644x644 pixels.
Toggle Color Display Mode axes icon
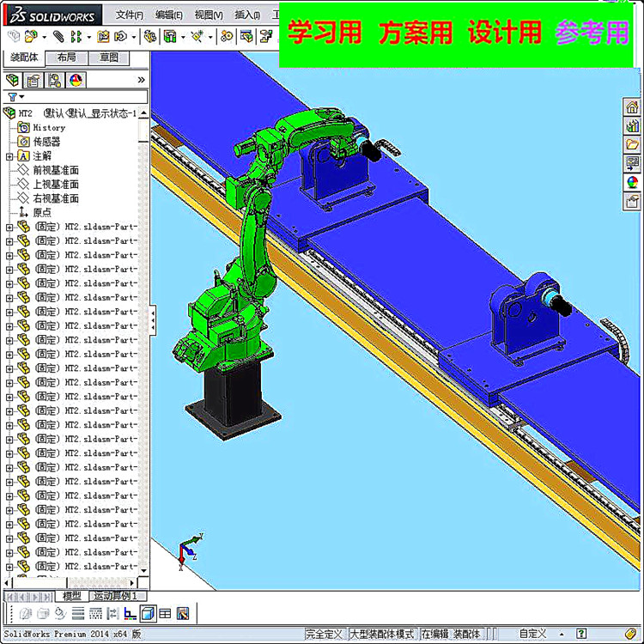130,614
